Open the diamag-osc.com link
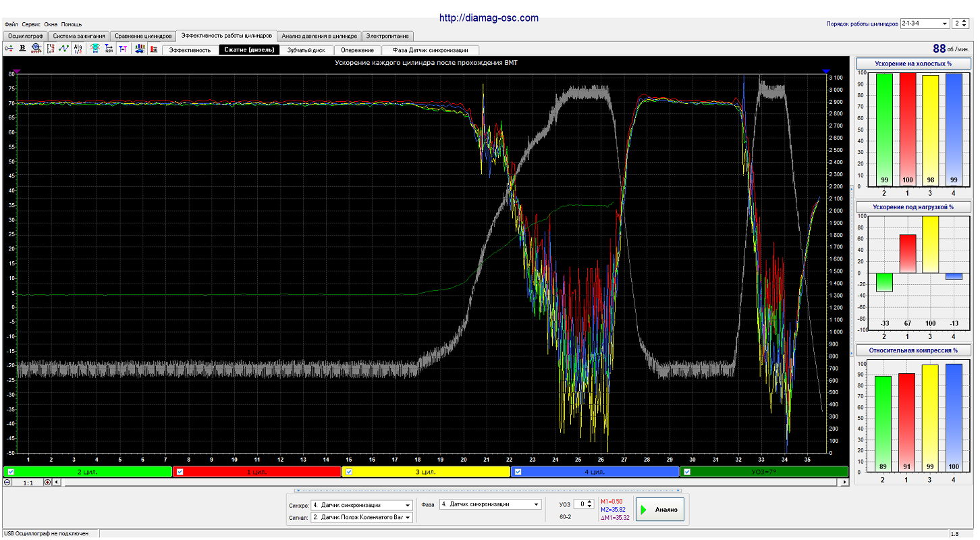The width and height of the screenshot is (980, 540). (489, 18)
